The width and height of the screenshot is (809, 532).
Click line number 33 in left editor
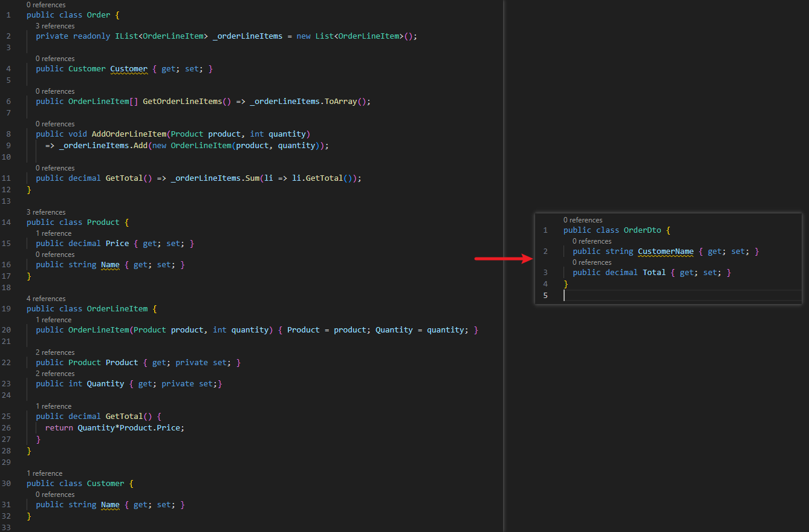pos(7,528)
